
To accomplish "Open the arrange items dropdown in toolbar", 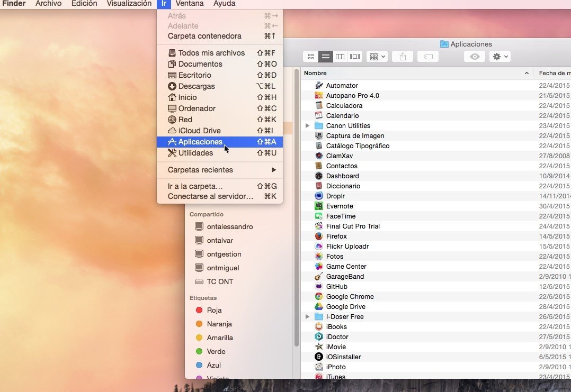I will point(377,57).
